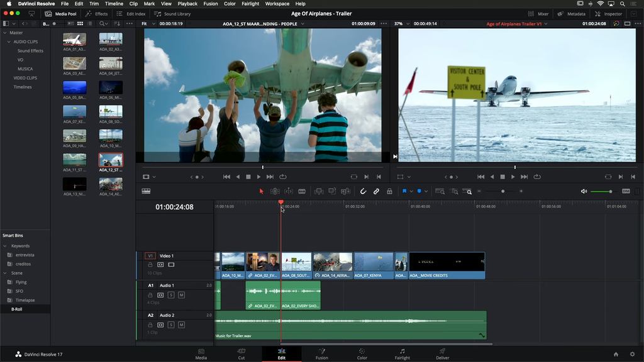The image size is (644, 362).
Task: Open project settings gear icon
Action: [x=633, y=354]
